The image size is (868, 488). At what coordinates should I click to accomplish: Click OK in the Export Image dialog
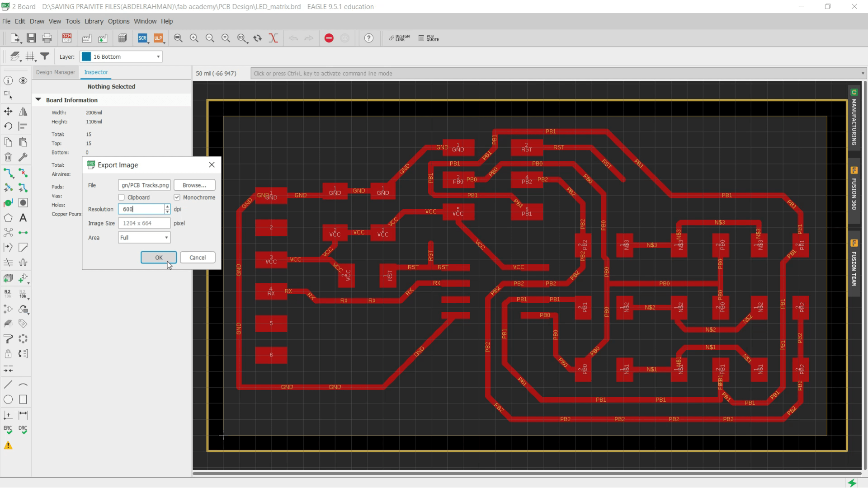click(x=158, y=257)
